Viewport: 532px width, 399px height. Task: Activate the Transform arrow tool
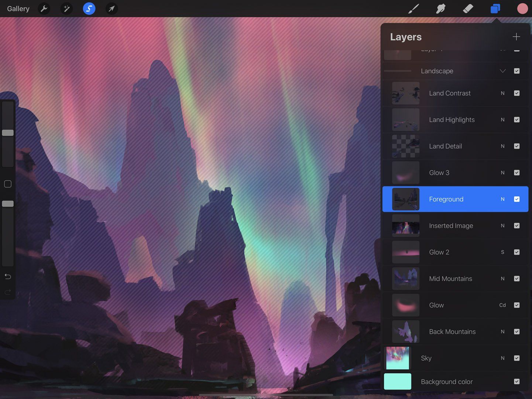(111, 8)
